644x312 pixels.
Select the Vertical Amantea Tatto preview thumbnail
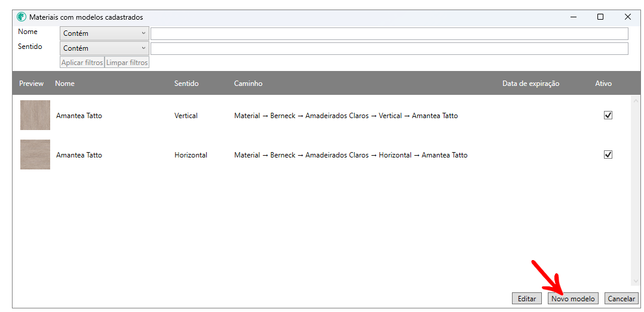(x=35, y=115)
